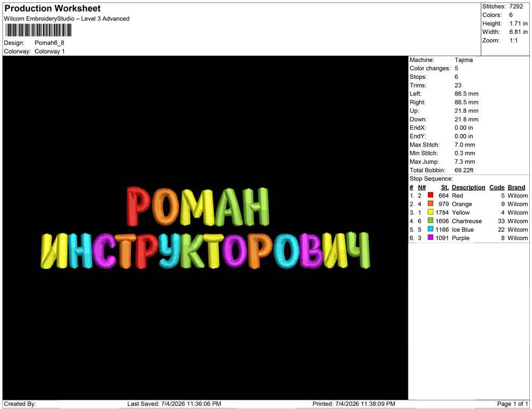Image resolution: width=532 pixels, height=409 pixels.
Task: Click the Width value '6.81 in'
Action: click(519, 32)
